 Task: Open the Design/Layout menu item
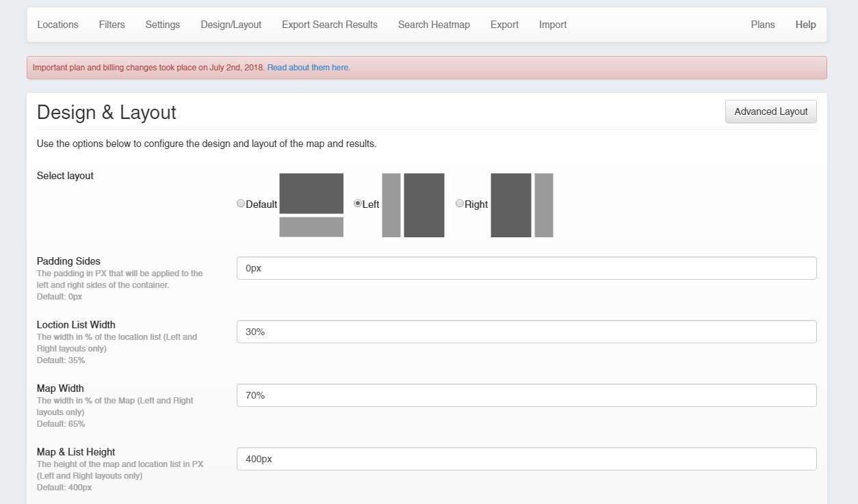pos(231,25)
